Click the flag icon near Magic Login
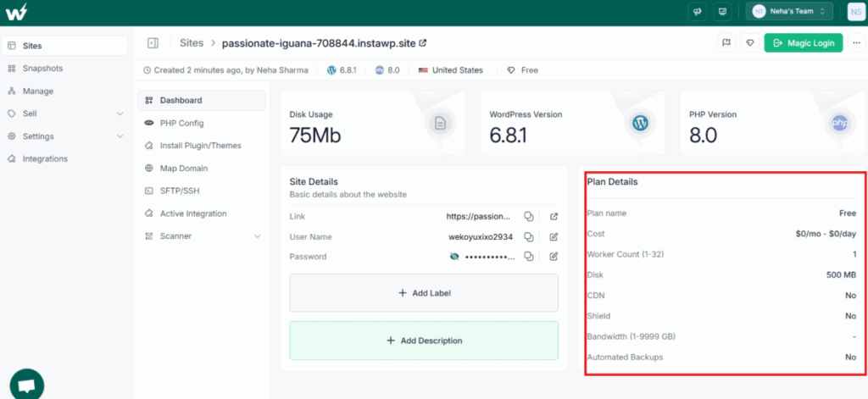868x399 pixels. (726, 43)
